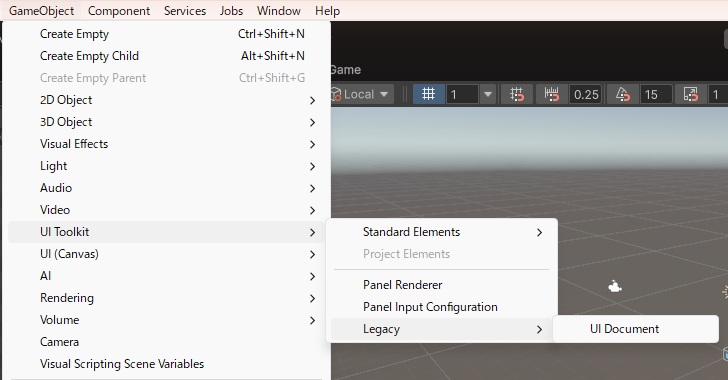Open the grid settings dropdown arrow
Screen dimensions: 728x380
[488, 94]
